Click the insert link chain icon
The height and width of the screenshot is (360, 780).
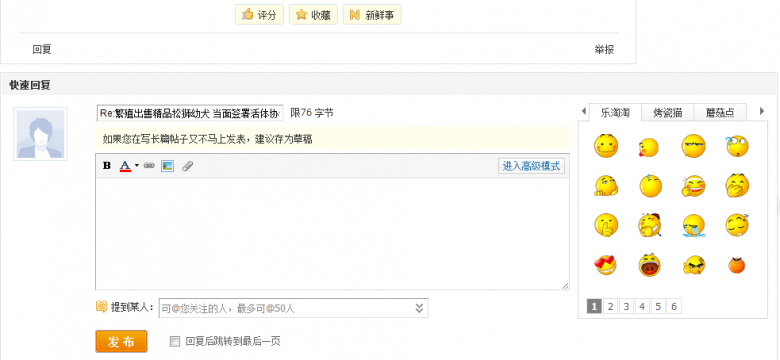click(x=149, y=166)
